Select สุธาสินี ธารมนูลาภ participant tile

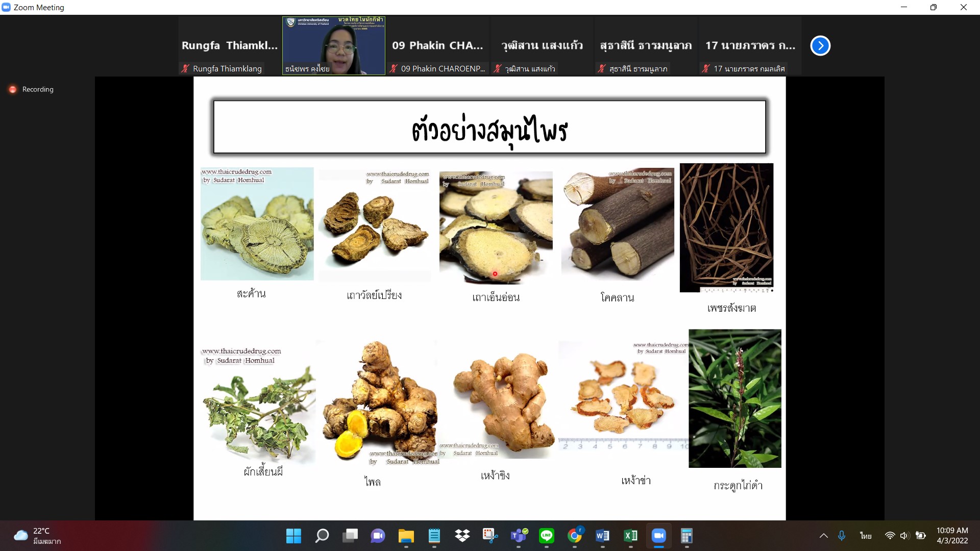(x=646, y=46)
